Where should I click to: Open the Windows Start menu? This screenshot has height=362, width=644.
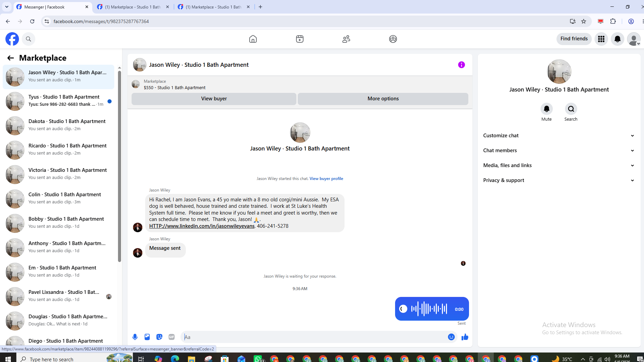point(8,359)
